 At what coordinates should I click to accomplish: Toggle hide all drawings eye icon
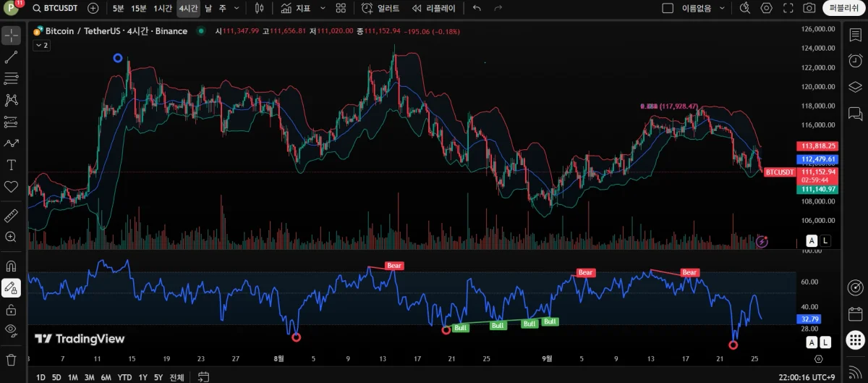[11, 331]
